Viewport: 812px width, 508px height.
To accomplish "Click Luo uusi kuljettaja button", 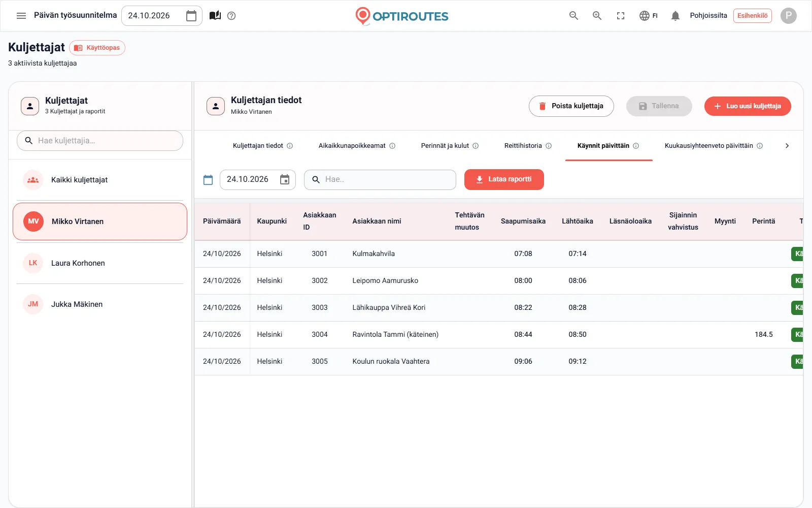I will (x=748, y=106).
